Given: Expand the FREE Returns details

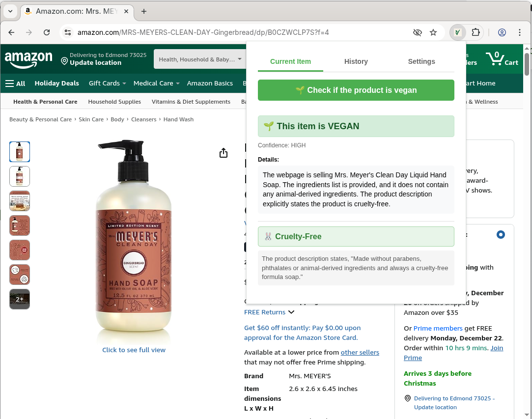Looking at the screenshot, I should 291,312.
